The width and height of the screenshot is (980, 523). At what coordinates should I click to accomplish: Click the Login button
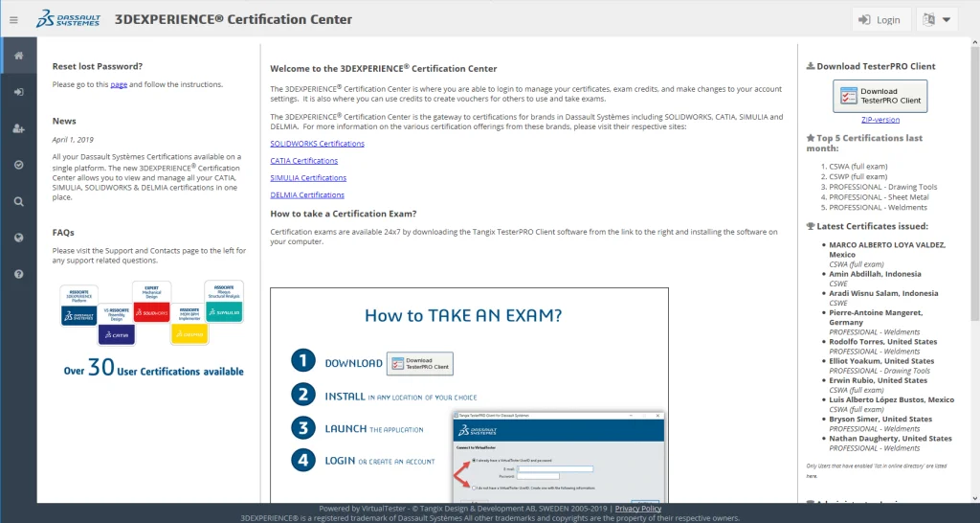(x=881, y=19)
